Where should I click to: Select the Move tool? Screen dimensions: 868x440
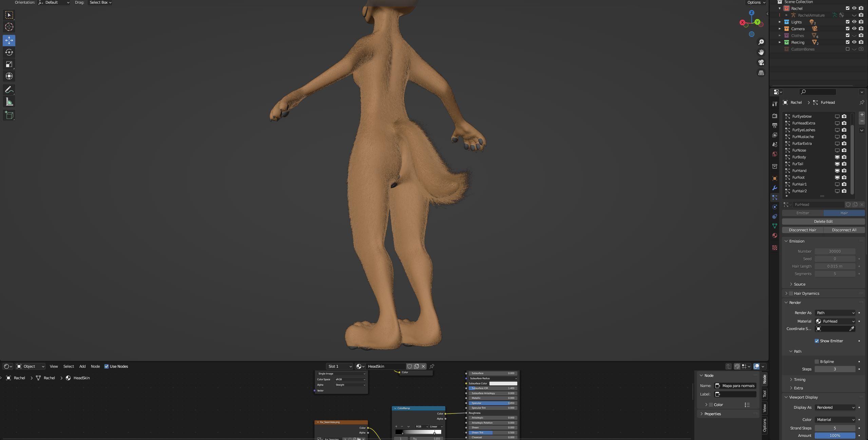pyautogui.click(x=9, y=40)
